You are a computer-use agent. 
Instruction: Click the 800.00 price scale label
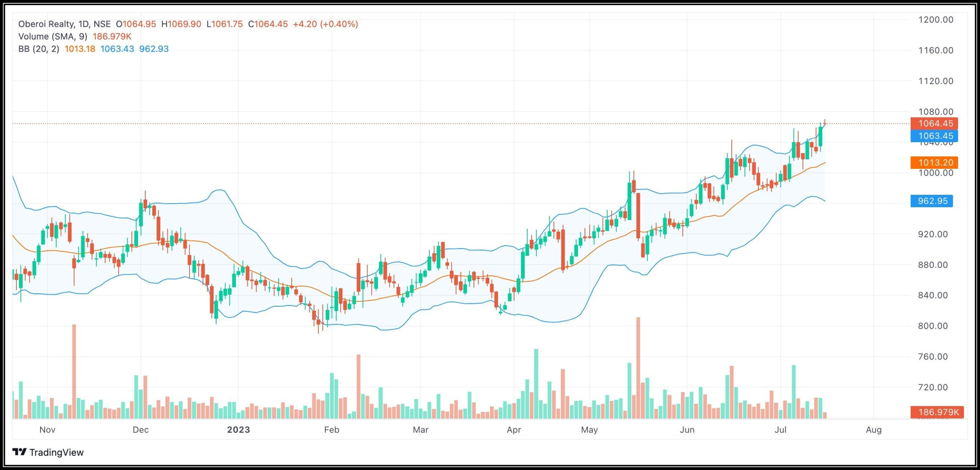(933, 326)
